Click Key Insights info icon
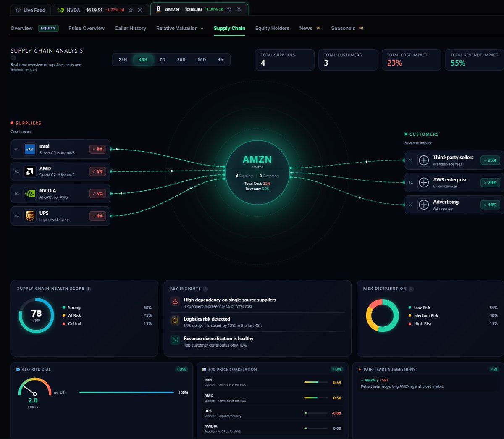The image size is (504, 439). tap(205, 289)
